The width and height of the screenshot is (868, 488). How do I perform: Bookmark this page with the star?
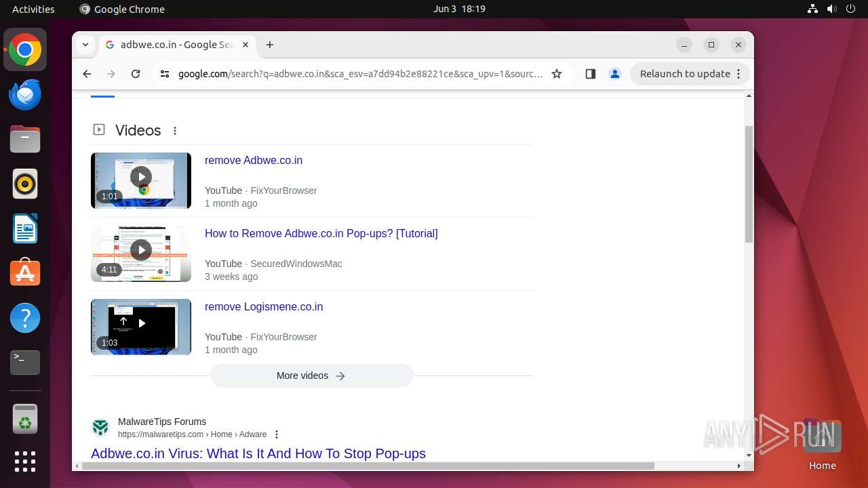tap(557, 74)
